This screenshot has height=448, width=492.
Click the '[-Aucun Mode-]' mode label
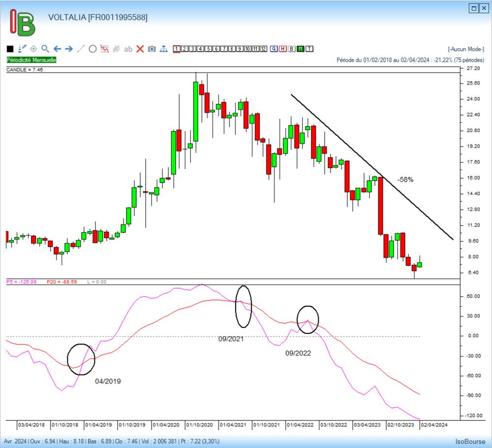coord(466,49)
